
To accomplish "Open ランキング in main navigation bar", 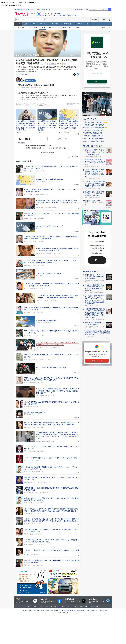I will click(x=78, y=24).
